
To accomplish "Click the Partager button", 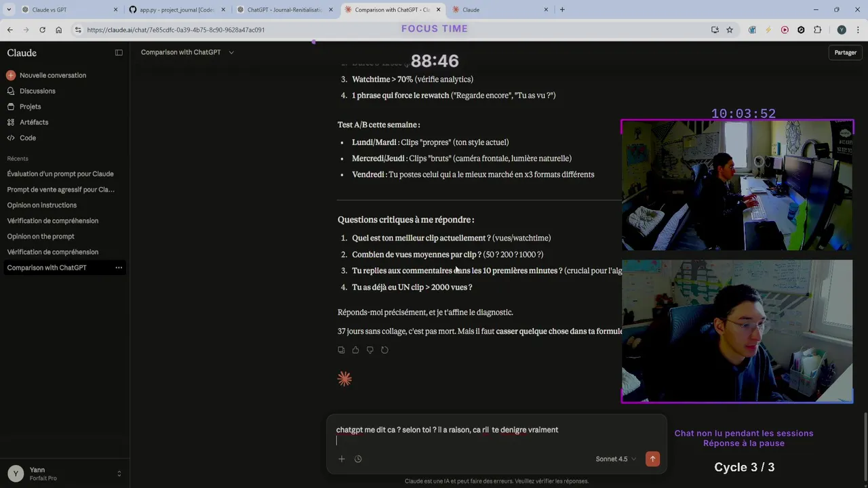I will tap(845, 53).
